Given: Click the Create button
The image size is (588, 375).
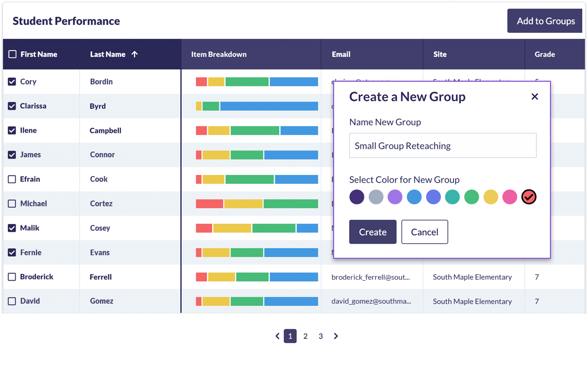Looking at the screenshot, I should point(372,231).
